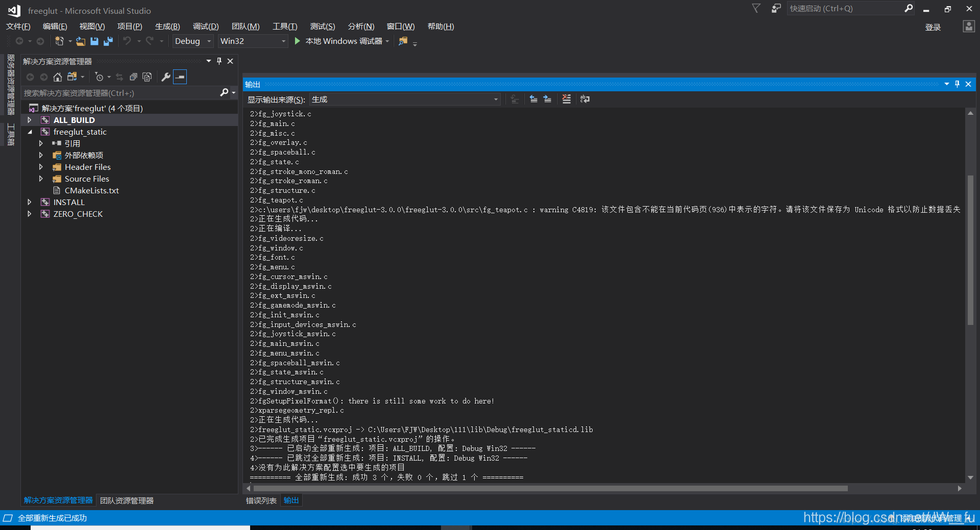This screenshot has height=530, width=980.
Task: Collapse the freeglut_static project node
Action: click(30, 132)
